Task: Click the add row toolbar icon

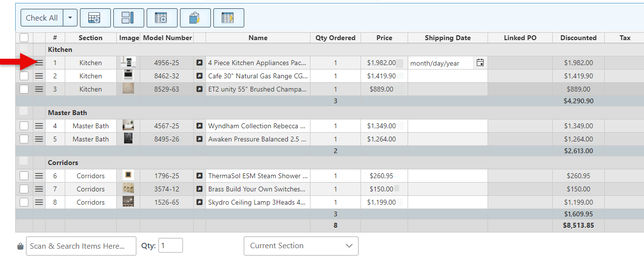Action: [x=95, y=18]
